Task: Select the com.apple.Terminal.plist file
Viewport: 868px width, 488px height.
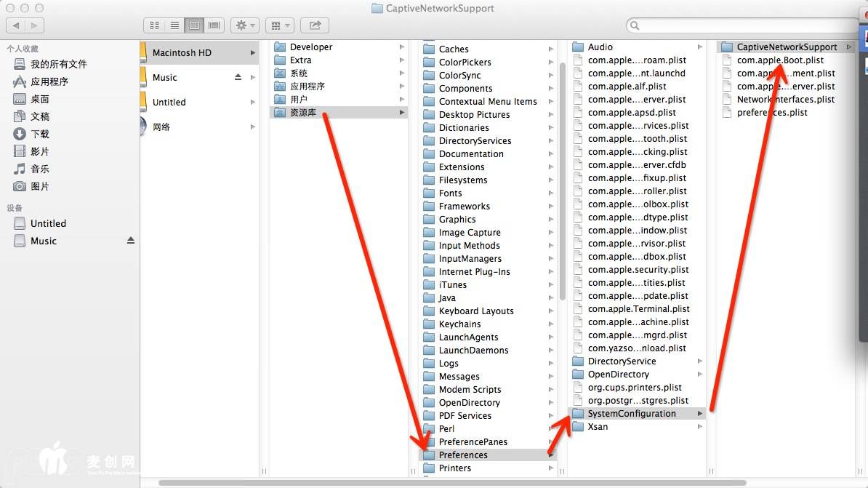Action: click(x=638, y=309)
